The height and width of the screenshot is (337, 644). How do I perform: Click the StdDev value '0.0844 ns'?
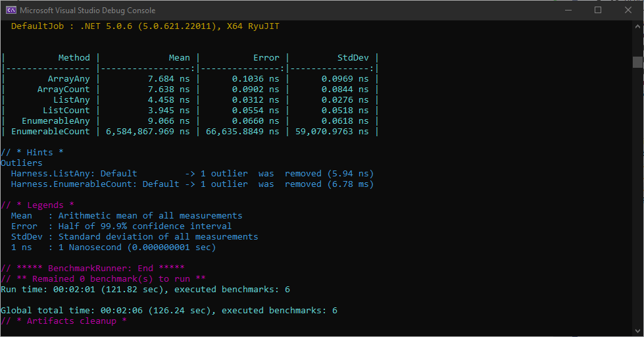point(345,89)
